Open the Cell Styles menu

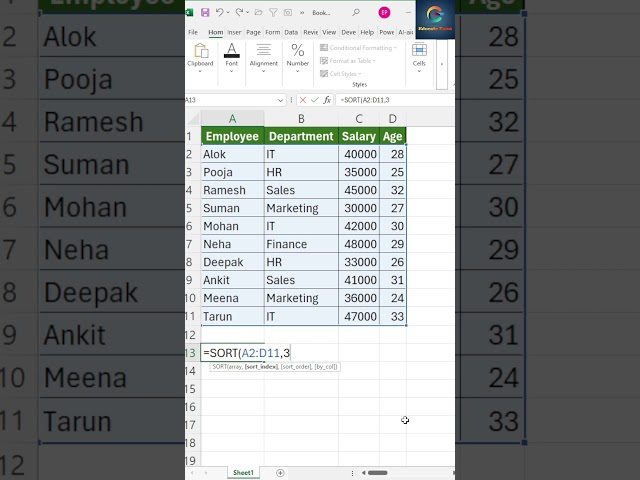(340, 74)
